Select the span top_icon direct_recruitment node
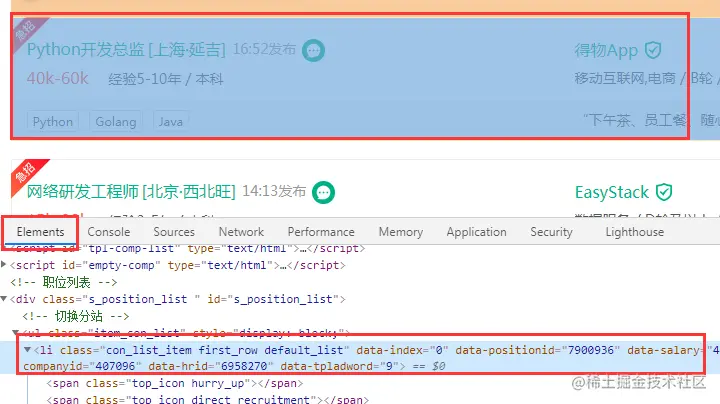720x404 pixels. [x=207, y=399]
